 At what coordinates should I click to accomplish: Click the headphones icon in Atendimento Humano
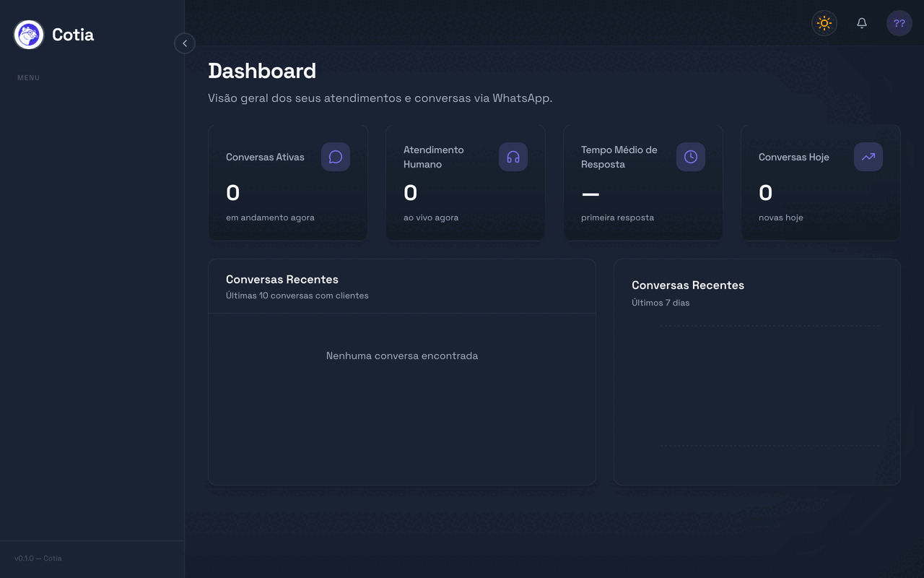(x=513, y=157)
